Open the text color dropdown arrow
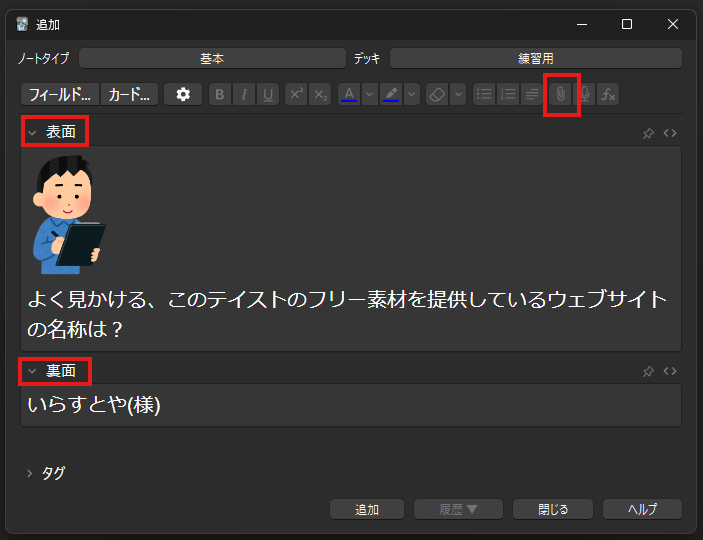703x540 pixels. pos(368,94)
